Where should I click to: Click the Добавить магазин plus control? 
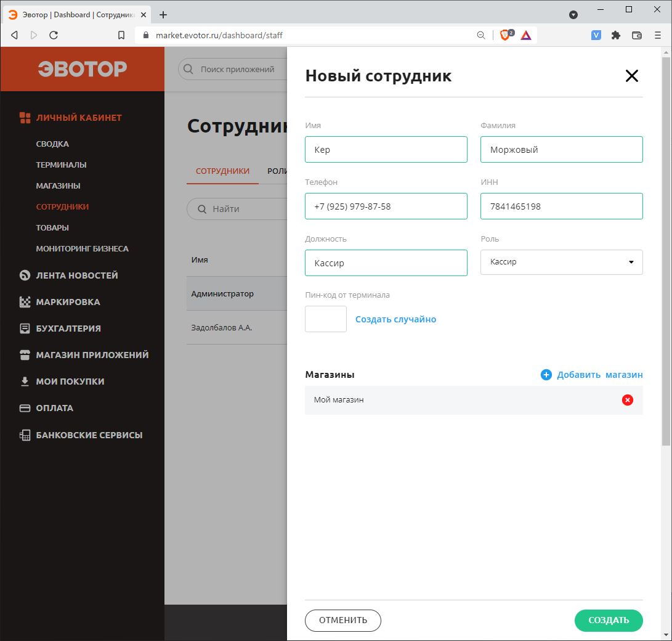(546, 374)
